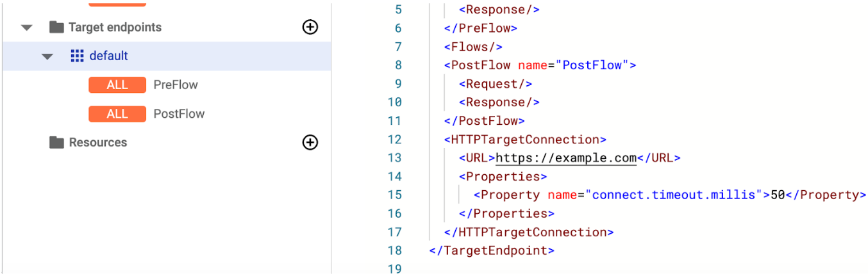Click the timeout value 50 in editor

pyautogui.click(x=778, y=195)
